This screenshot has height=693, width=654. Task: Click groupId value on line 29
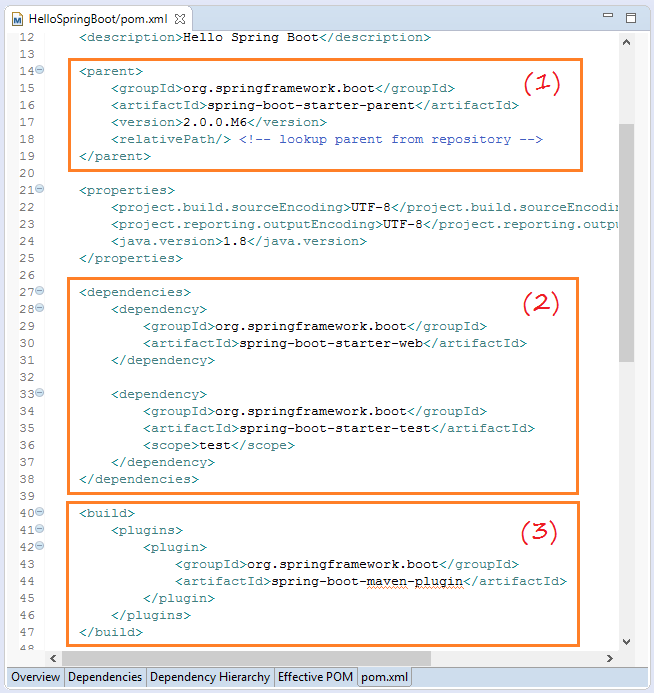311,326
